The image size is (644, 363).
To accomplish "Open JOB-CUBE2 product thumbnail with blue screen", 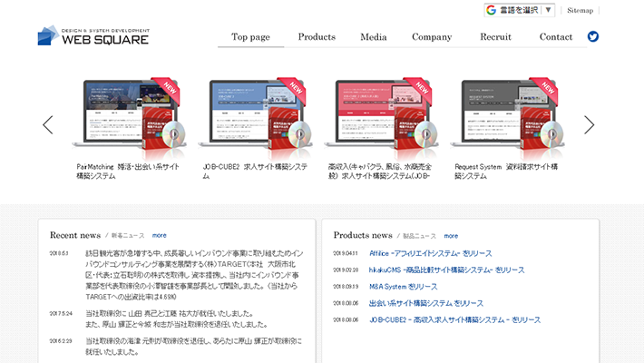I will click(x=255, y=117).
